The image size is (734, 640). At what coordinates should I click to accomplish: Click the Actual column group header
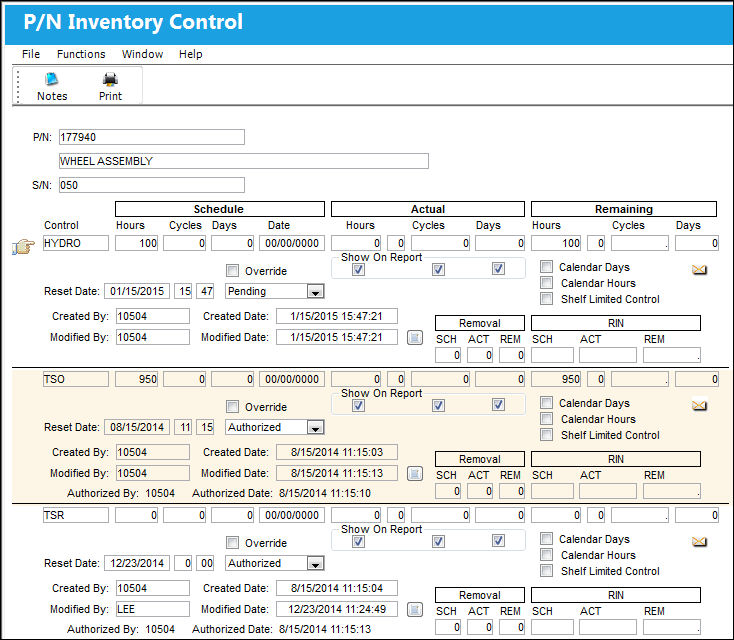pos(428,209)
